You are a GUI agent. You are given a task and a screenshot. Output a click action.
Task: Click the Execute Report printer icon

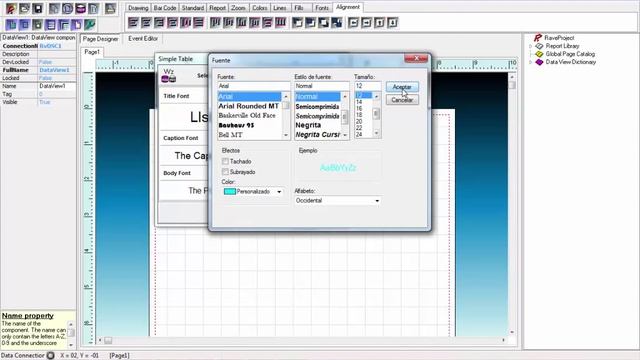pyautogui.click(x=110, y=8)
